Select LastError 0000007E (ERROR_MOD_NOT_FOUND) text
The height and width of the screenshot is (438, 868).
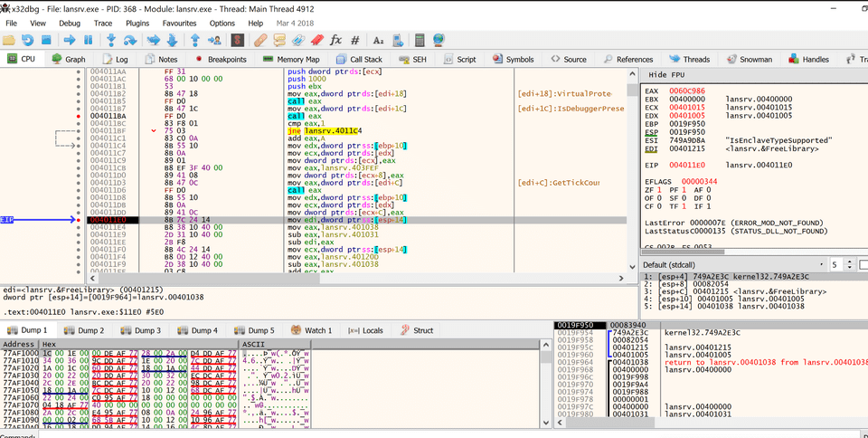(734, 223)
